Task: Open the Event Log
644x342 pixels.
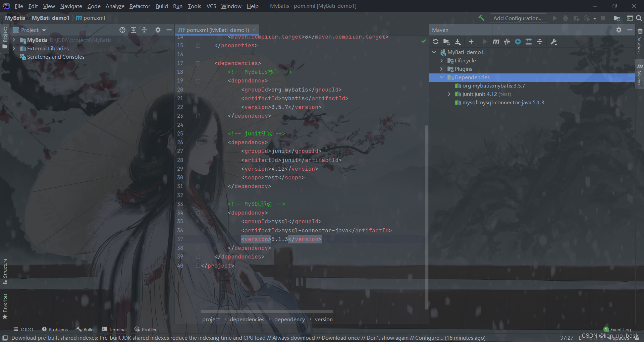Action: pyautogui.click(x=617, y=330)
